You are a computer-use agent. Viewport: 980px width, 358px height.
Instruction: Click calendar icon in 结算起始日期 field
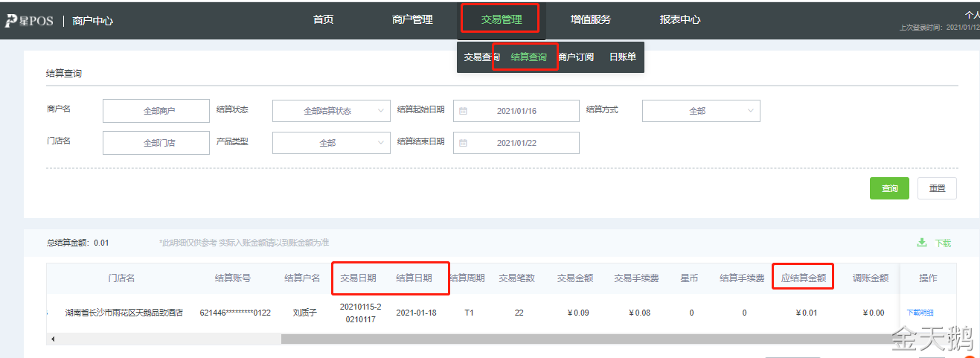[x=463, y=111]
